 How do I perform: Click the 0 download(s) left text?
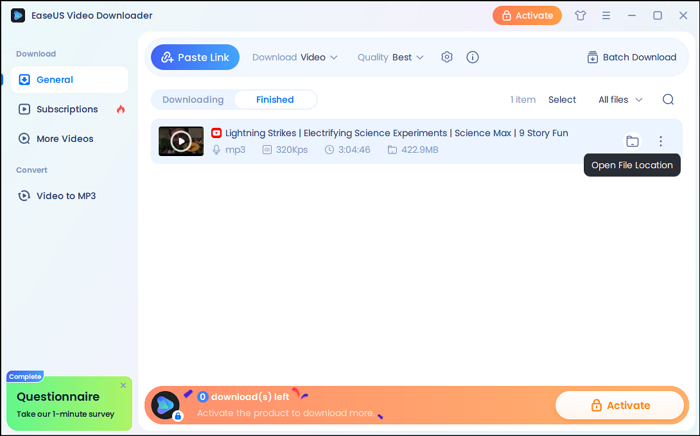pos(243,397)
